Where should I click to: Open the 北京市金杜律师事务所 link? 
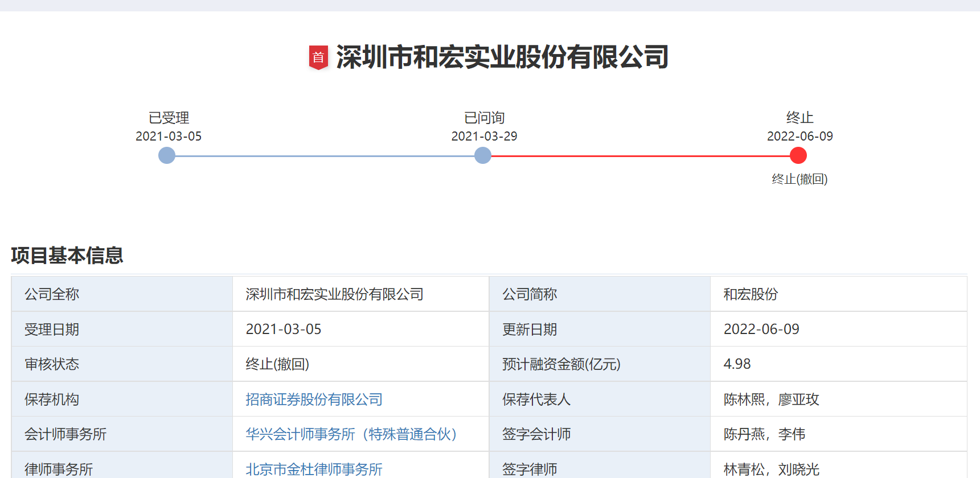coord(314,469)
